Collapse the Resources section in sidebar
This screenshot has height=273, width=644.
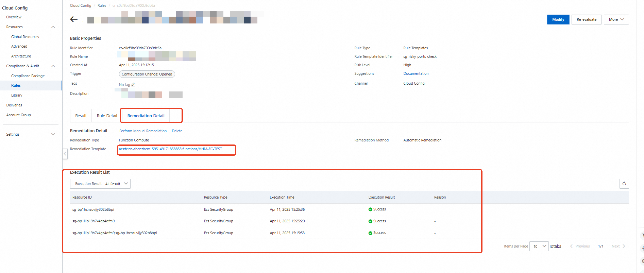[x=53, y=27]
